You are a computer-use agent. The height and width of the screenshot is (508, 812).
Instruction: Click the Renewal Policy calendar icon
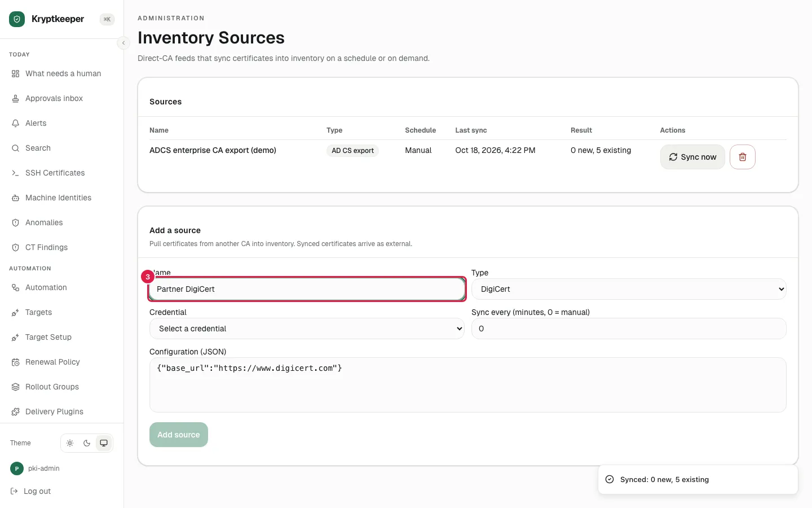click(15, 362)
